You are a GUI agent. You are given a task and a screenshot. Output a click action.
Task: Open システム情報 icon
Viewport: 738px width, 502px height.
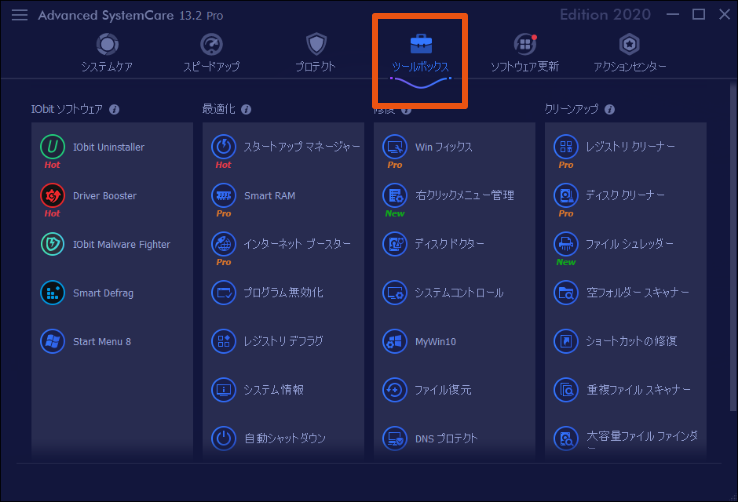pos(224,390)
